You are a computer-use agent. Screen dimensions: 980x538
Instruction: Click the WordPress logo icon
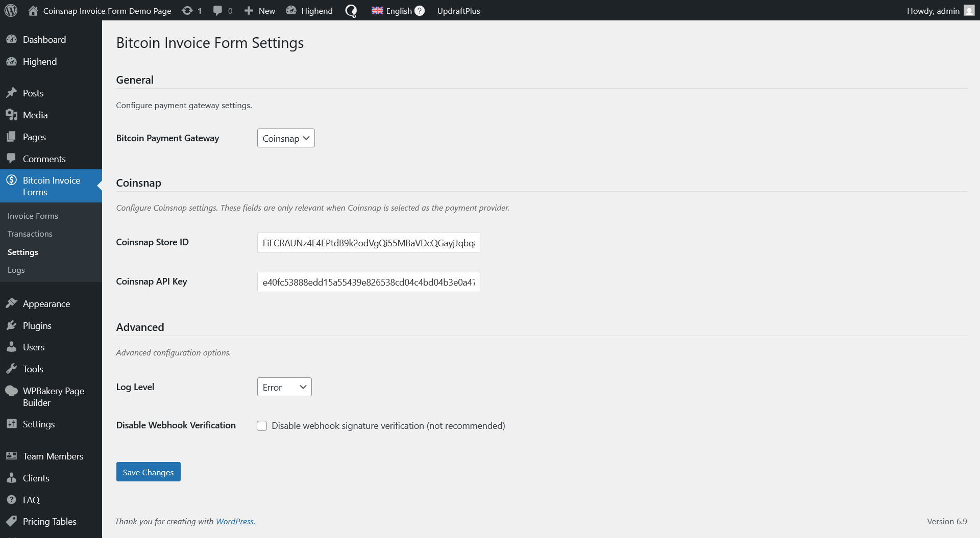click(11, 10)
